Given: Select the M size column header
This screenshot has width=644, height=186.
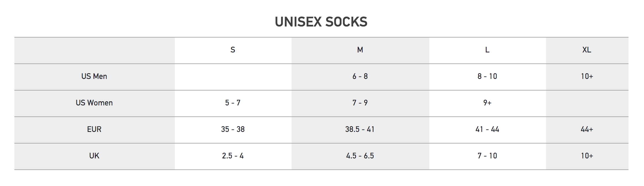Looking at the screenshot, I should click(x=360, y=50).
